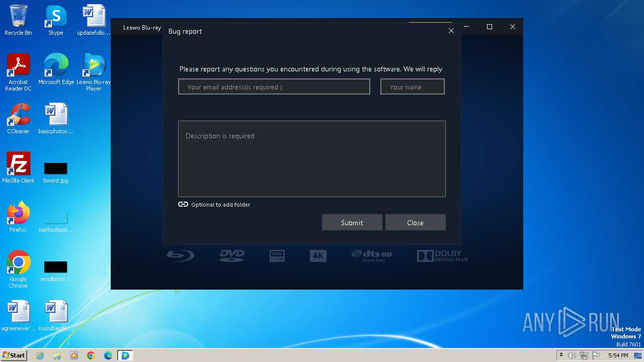Click the 5:54 PM clock

tap(618, 355)
